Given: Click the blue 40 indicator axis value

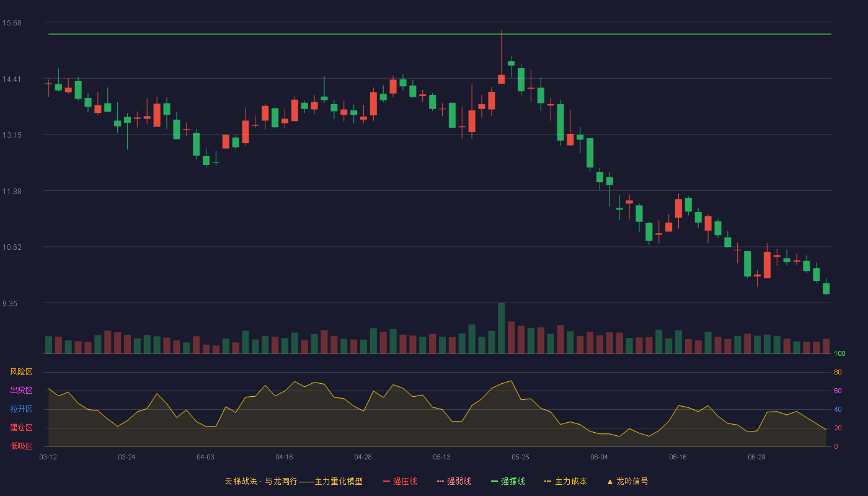Looking at the screenshot, I should point(838,409).
